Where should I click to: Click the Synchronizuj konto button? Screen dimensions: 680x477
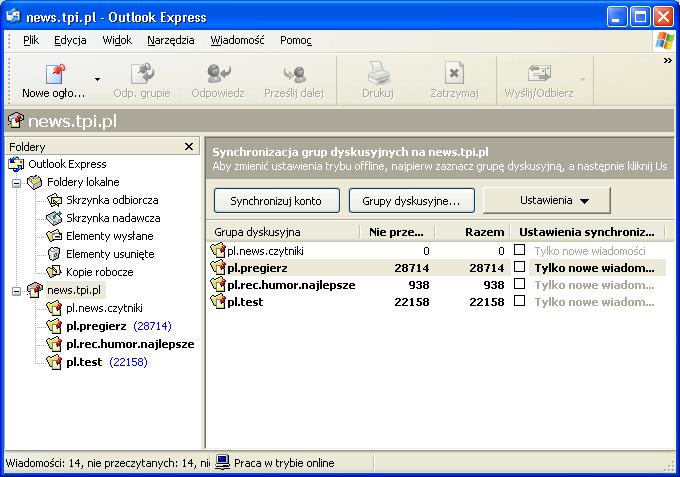pyautogui.click(x=276, y=200)
